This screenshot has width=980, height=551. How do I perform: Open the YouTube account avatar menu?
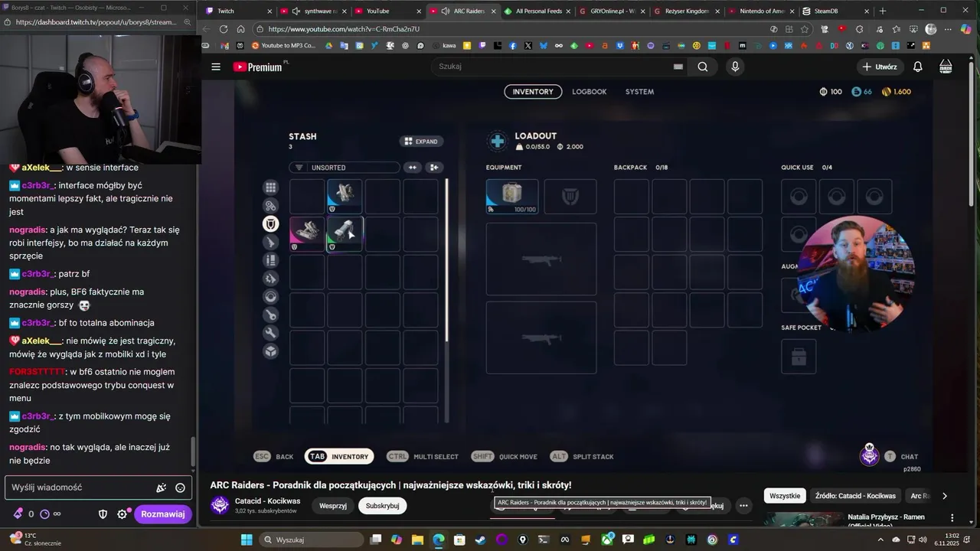(946, 67)
